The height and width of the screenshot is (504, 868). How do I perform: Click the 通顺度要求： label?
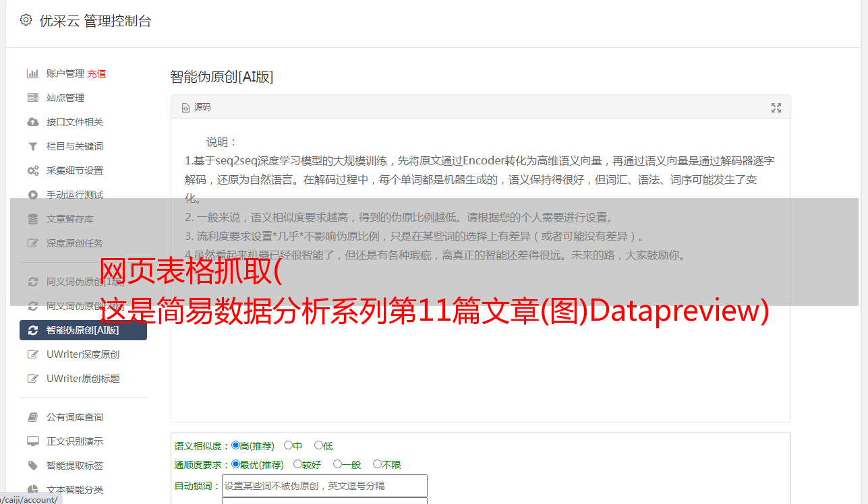coord(202,465)
